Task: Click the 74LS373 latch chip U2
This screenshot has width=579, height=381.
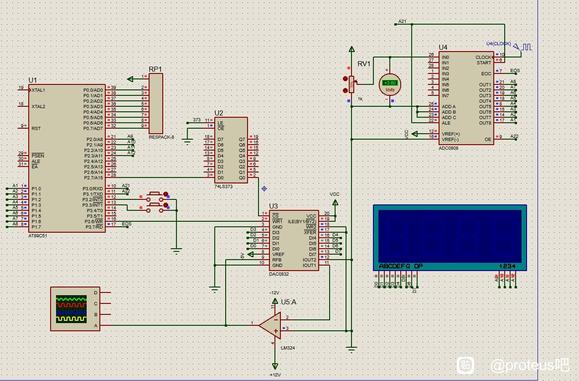Action: 231,150
